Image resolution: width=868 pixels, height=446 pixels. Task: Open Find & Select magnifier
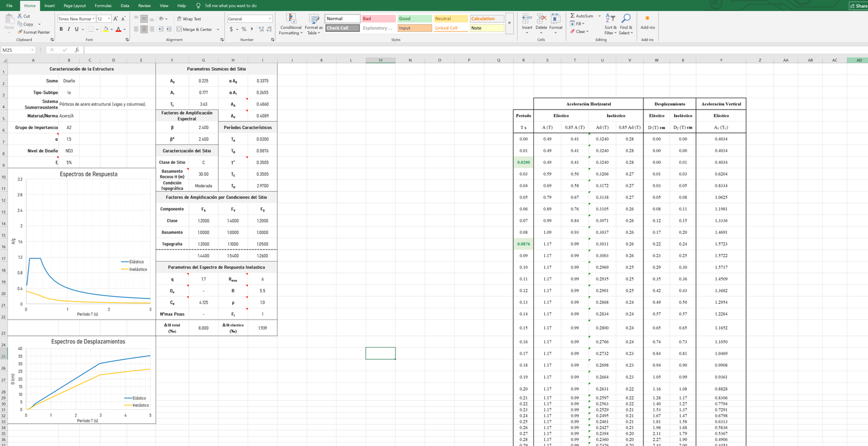(x=626, y=24)
